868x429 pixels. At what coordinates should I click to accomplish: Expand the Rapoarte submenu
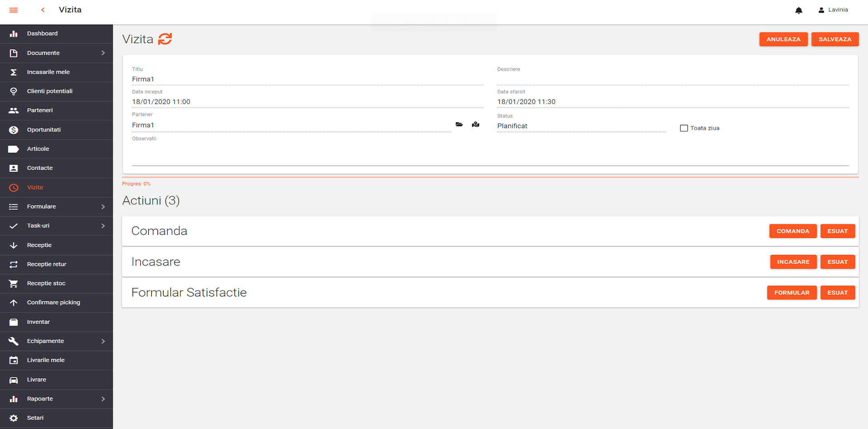coord(103,399)
